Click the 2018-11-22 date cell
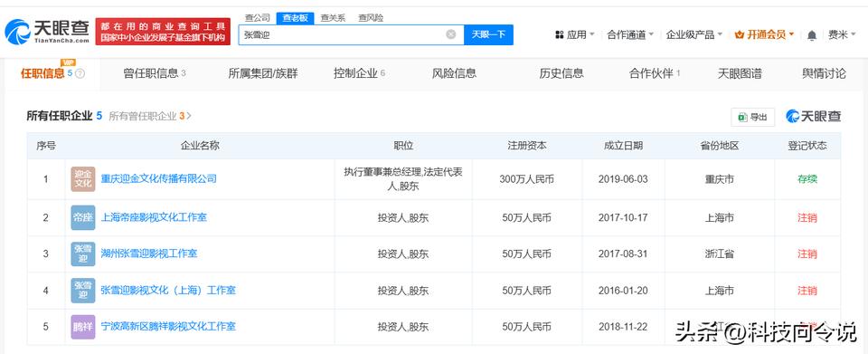868x354 pixels. (x=623, y=327)
